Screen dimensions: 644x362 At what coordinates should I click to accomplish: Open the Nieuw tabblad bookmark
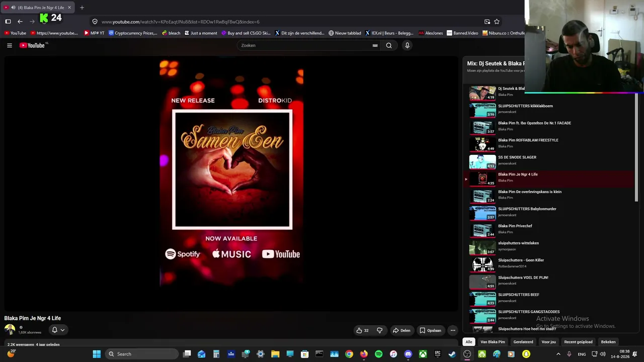point(345,33)
